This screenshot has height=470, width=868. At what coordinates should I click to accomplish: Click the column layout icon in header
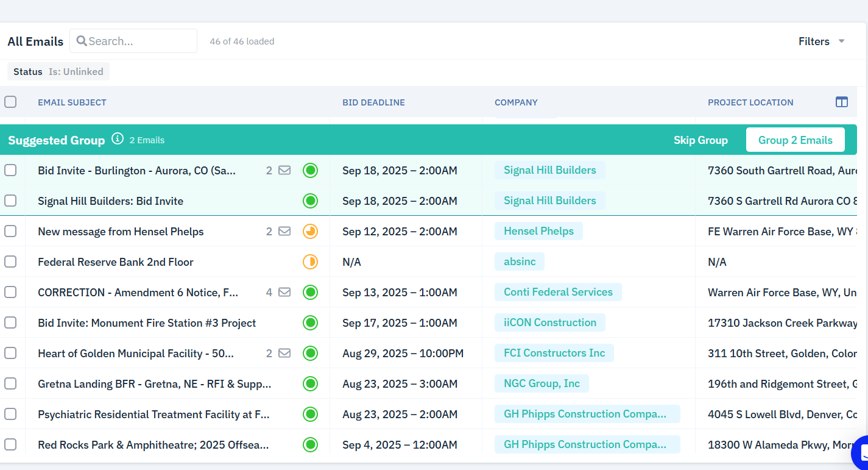pyautogui.click(x=841, y=102)
